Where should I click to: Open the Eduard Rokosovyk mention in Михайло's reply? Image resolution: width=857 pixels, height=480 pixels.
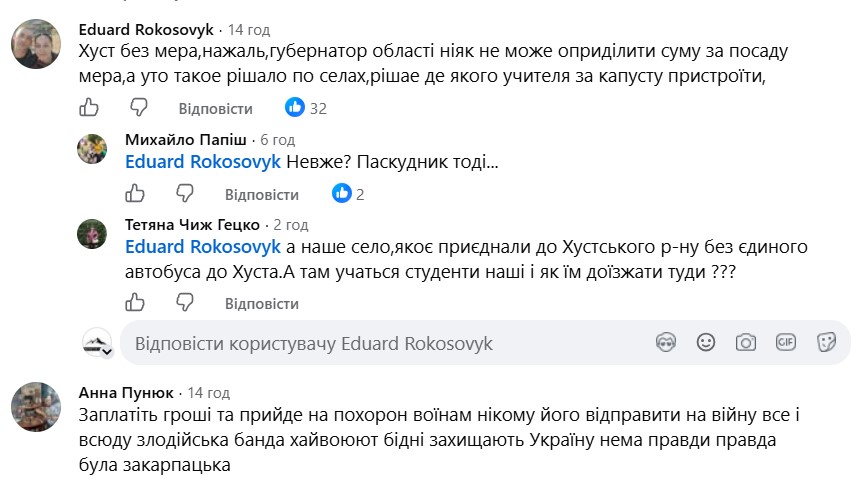[x=203, y=162]
